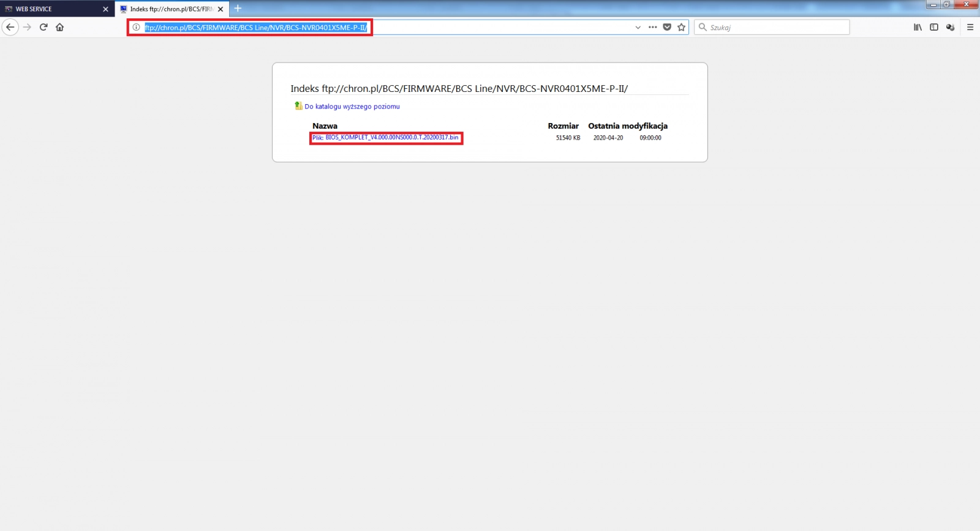Click the folder-up icon beside catalog link
980x531 pixels.
click(298, 106)
